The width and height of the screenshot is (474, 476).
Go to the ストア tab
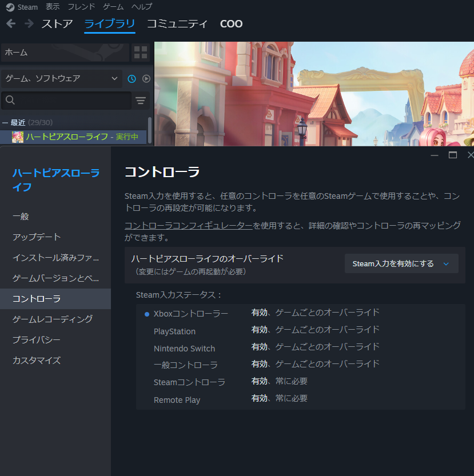[57, 23]
